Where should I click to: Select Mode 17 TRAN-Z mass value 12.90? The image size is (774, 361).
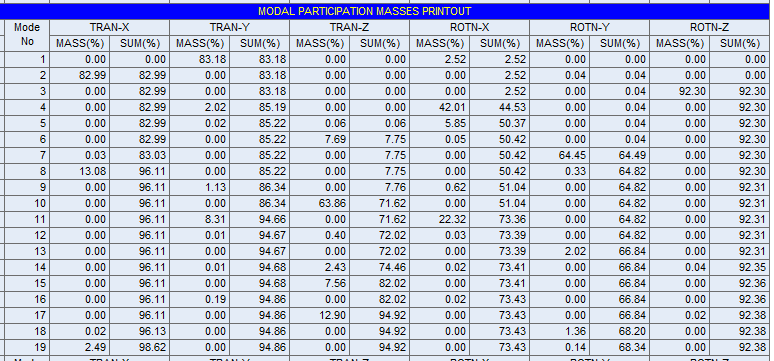tap(319, 315)
